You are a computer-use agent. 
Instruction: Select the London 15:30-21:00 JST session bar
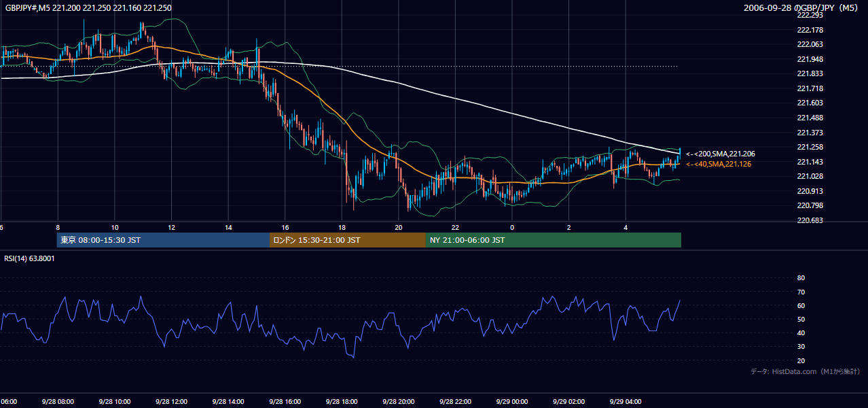click(x=347, y=240)
